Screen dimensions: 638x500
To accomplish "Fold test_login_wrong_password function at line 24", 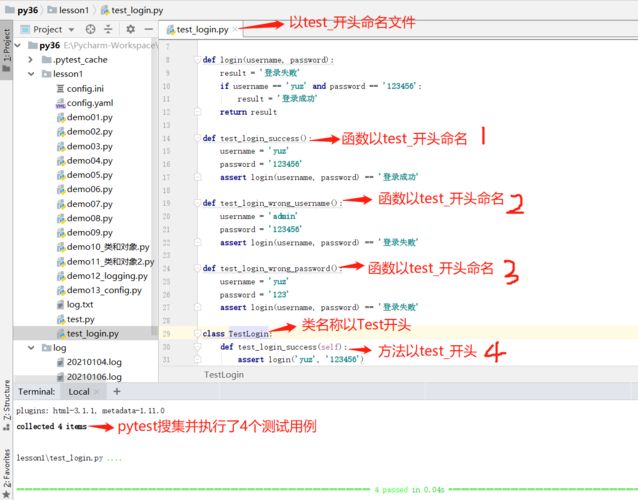I will 197,268.
